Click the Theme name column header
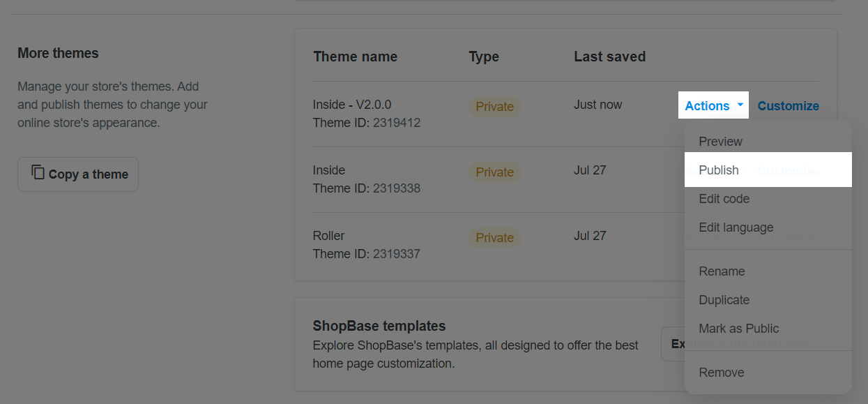 [355, 57]
